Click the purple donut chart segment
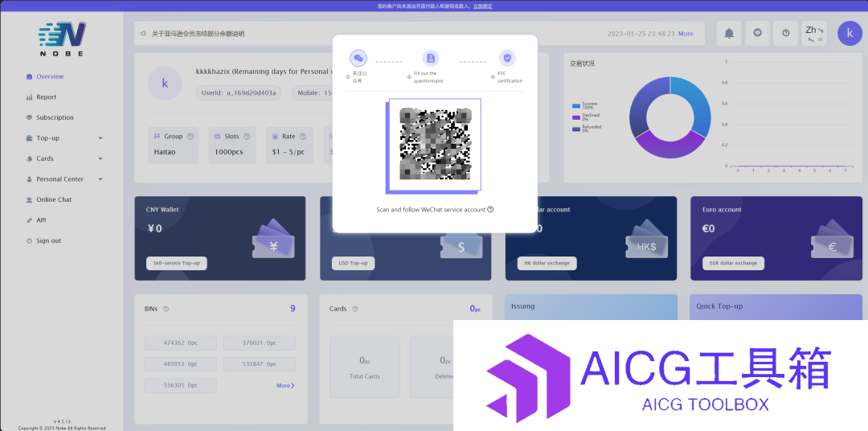The width and height of the screenshot is (868, 431). coord(669,146)
